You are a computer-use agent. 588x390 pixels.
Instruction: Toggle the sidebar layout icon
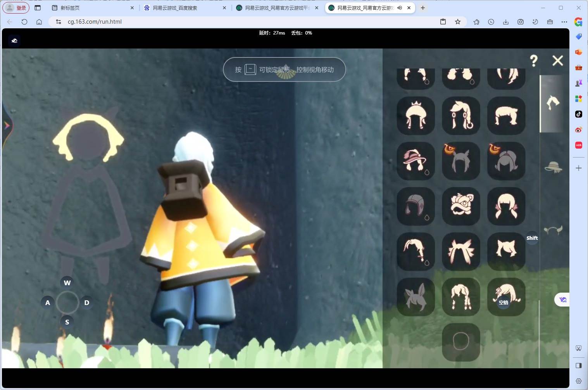tap(579, 365)
